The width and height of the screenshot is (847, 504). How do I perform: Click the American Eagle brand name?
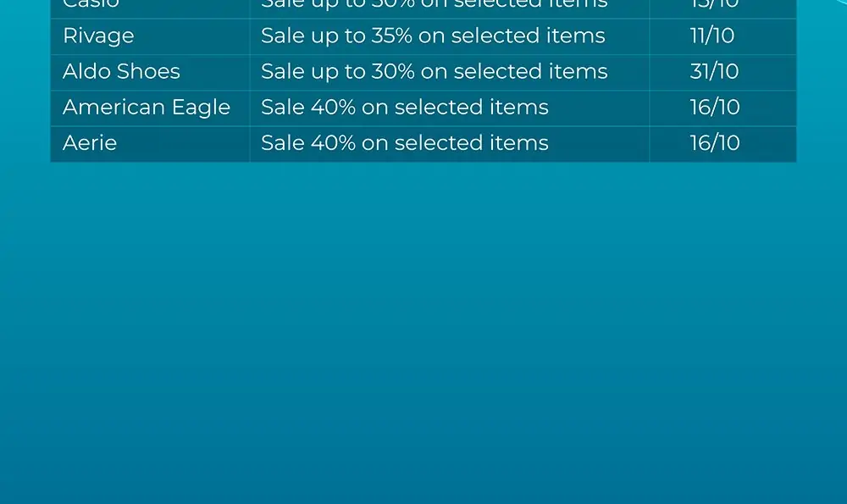tap(147, 108)
